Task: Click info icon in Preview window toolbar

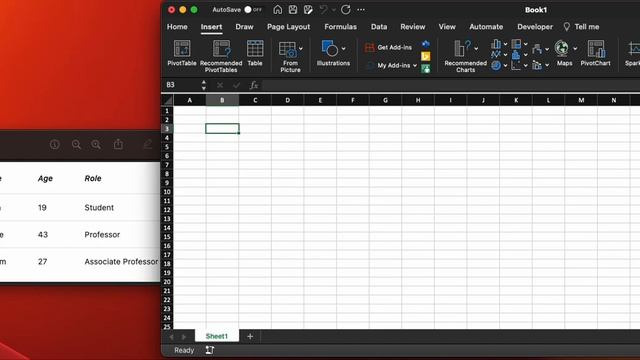Action: (55, 144)
